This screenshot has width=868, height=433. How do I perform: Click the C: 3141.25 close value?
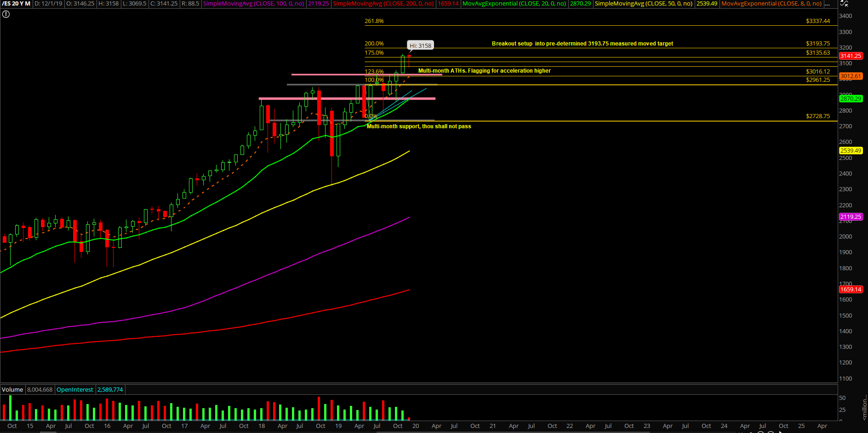click(164, 4)
